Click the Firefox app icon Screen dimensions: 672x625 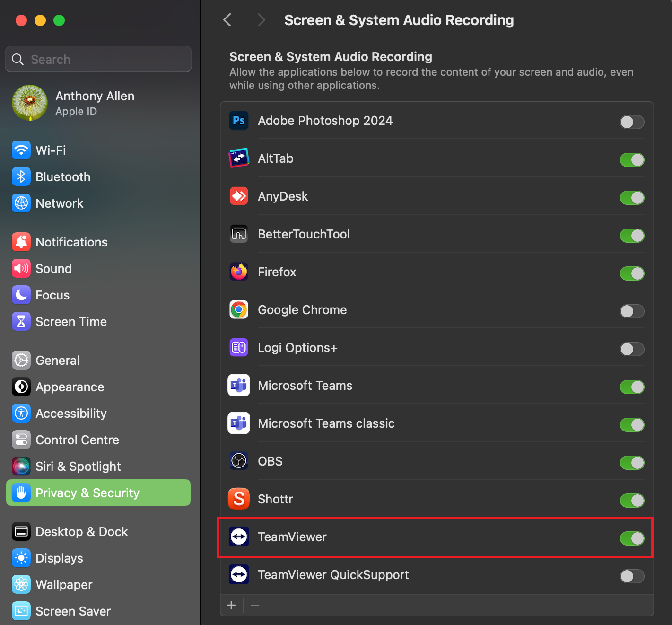(239, 272)
